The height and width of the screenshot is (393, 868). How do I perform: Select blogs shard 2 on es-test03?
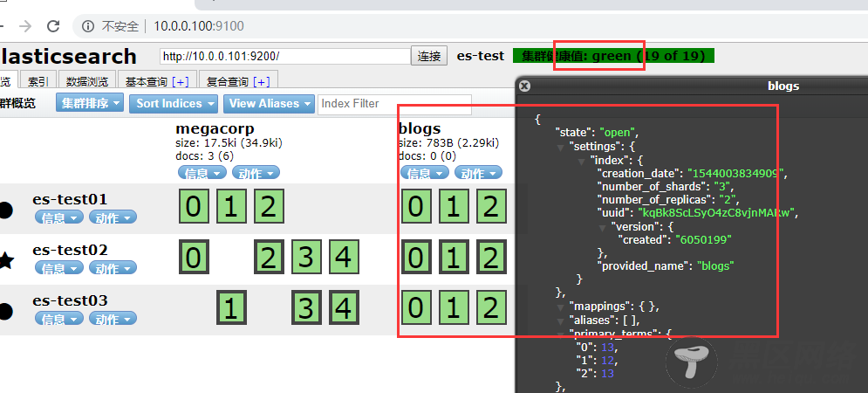(491, 307)
